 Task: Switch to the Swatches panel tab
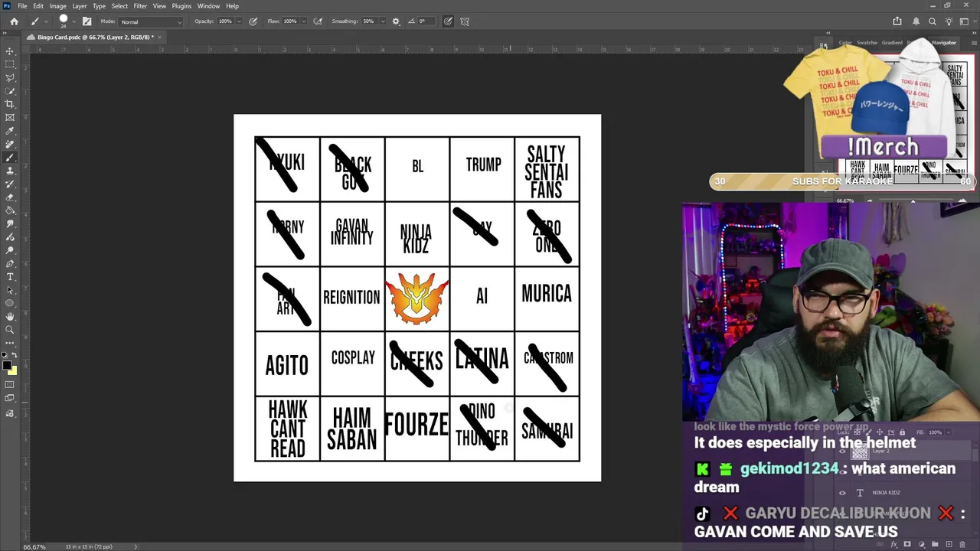pos(867,43)
